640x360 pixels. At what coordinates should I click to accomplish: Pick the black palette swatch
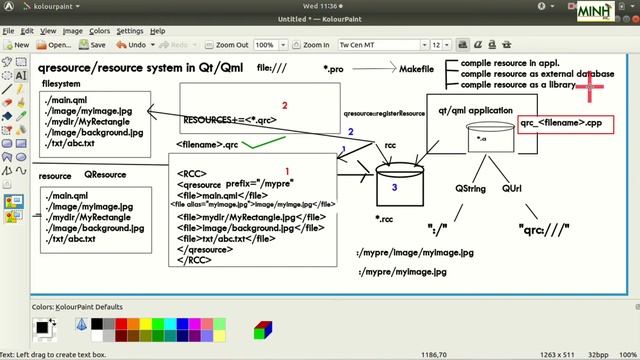97,324
